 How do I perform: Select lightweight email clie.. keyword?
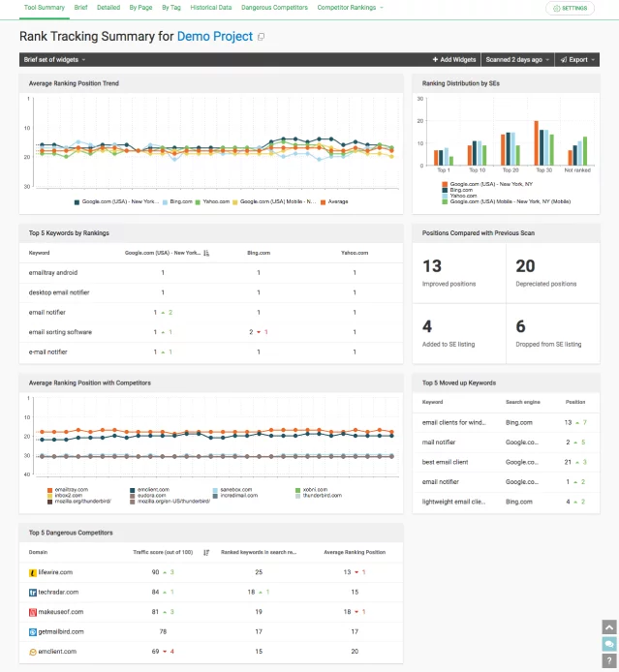[x=454, y=502]
